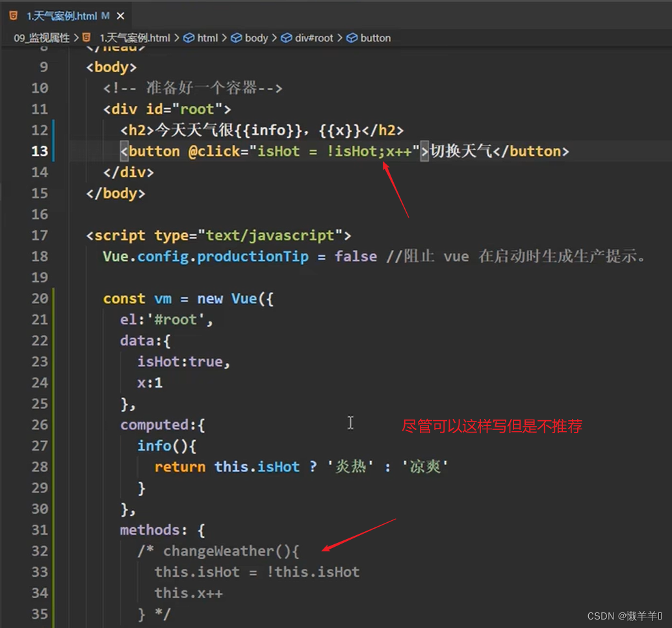Screen dimensions: 672x628
Task: Click line number 31
Action: click(x=40, y=531)
